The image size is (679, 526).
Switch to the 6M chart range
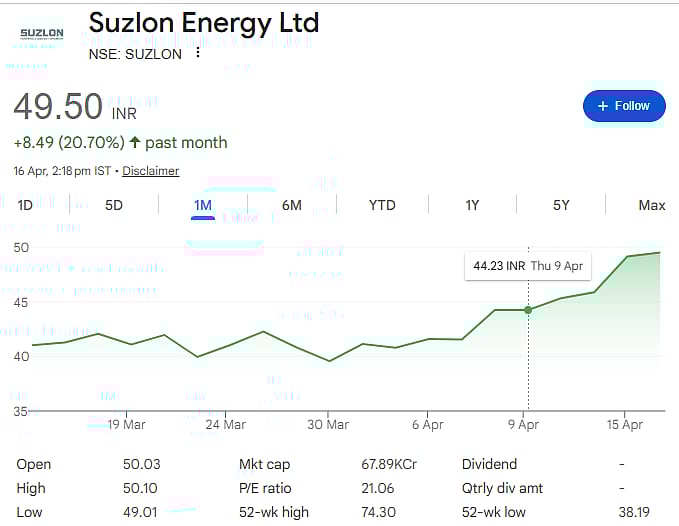tap(292, 205)
